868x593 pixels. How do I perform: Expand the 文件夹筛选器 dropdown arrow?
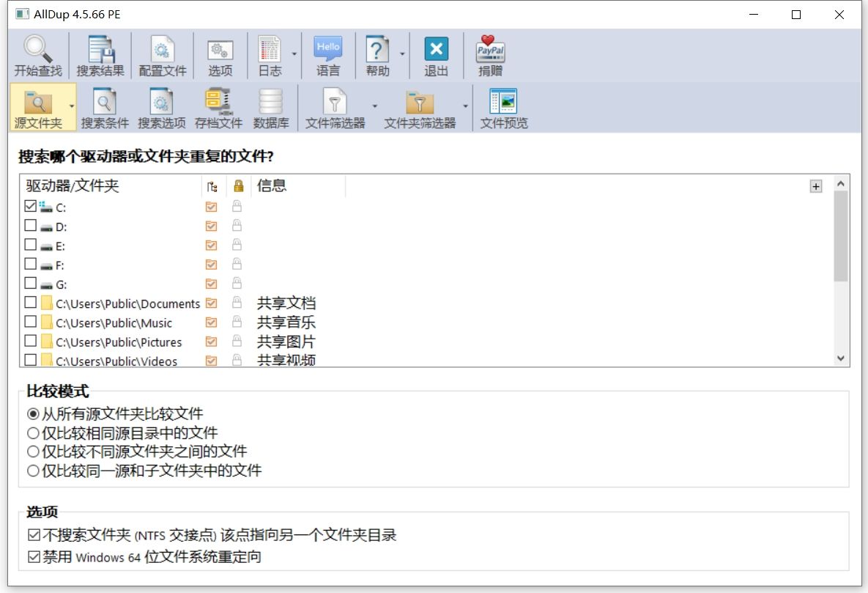coord(466,106)
